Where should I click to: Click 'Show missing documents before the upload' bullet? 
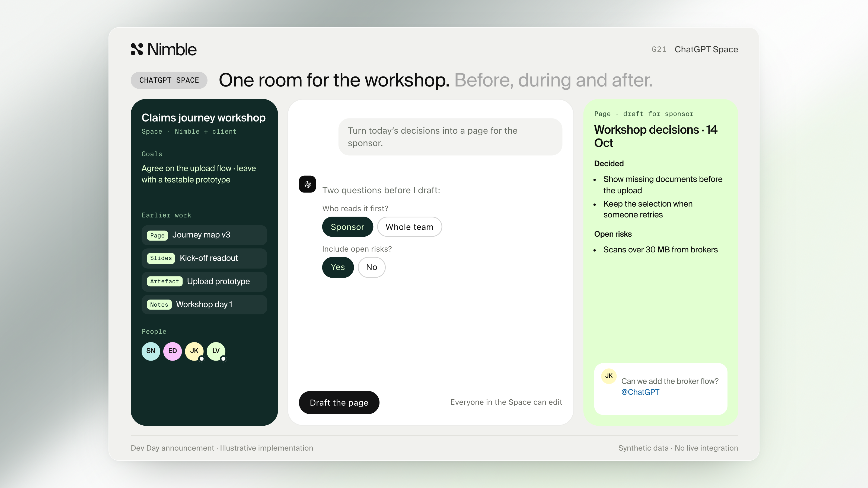663,185
